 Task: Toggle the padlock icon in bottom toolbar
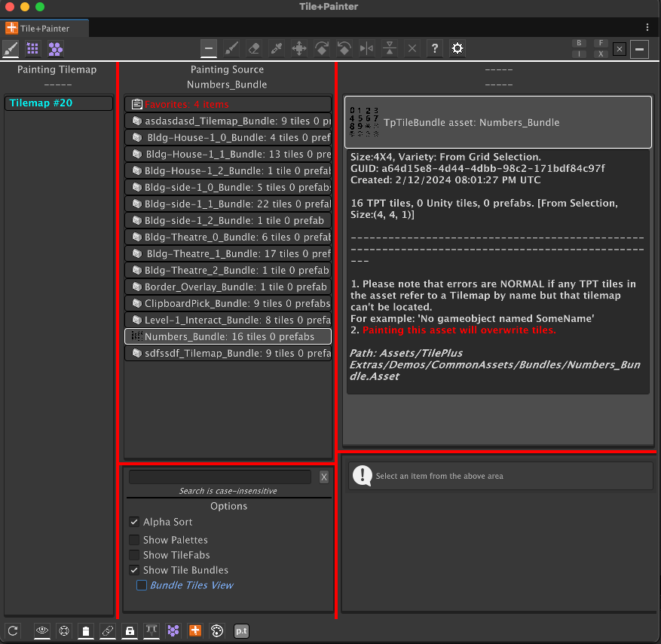coord(130,631)
